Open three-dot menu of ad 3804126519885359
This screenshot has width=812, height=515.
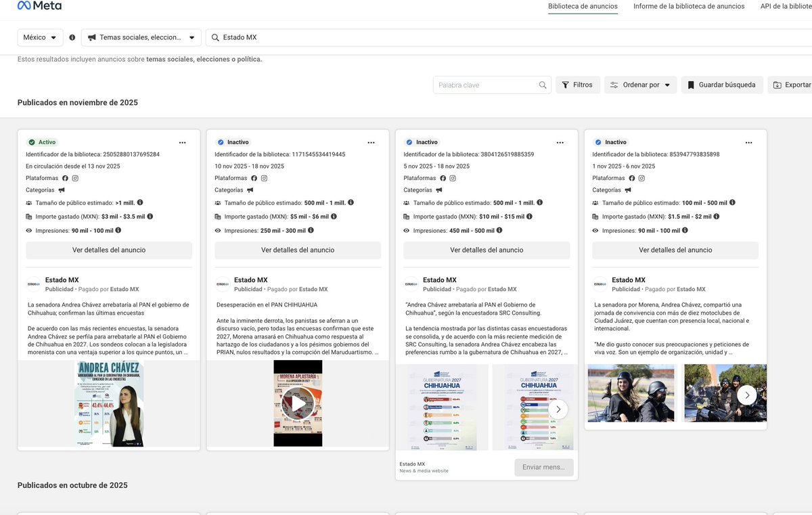tap(560, 143)
